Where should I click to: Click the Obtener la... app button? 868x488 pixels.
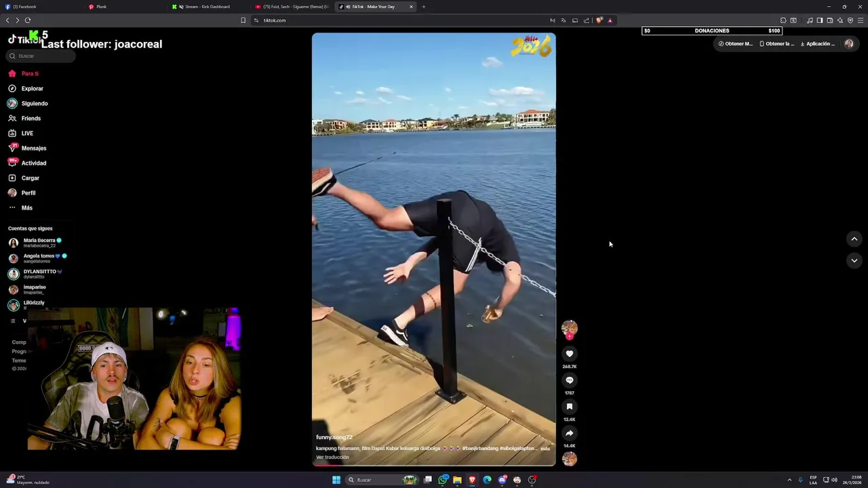[776, 43]
